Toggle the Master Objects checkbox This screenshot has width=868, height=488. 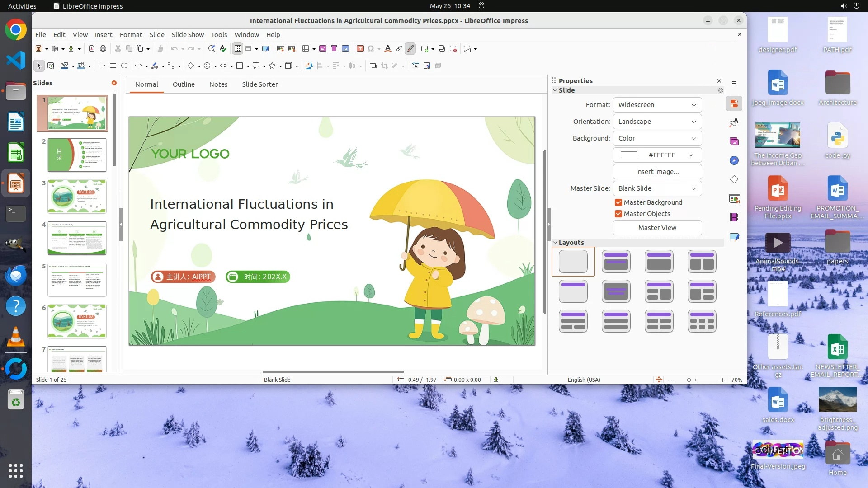click(x=618, y=214)
